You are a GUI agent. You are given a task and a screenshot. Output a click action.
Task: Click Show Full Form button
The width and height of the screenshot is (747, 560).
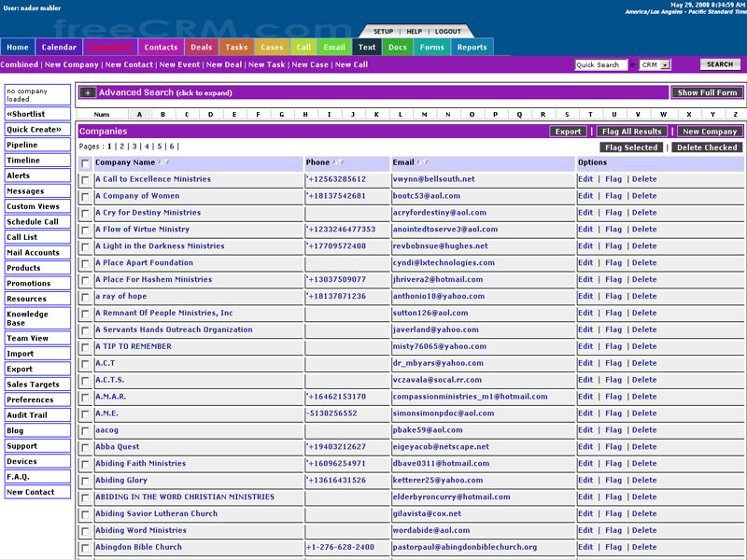coord(707,92)
